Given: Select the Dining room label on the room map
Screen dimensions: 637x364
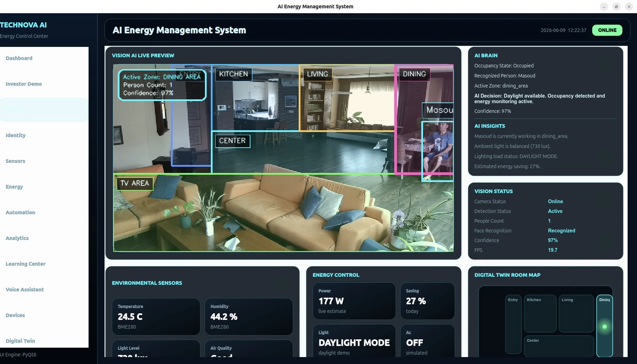Looking at the screenshot, I should 605,300.
